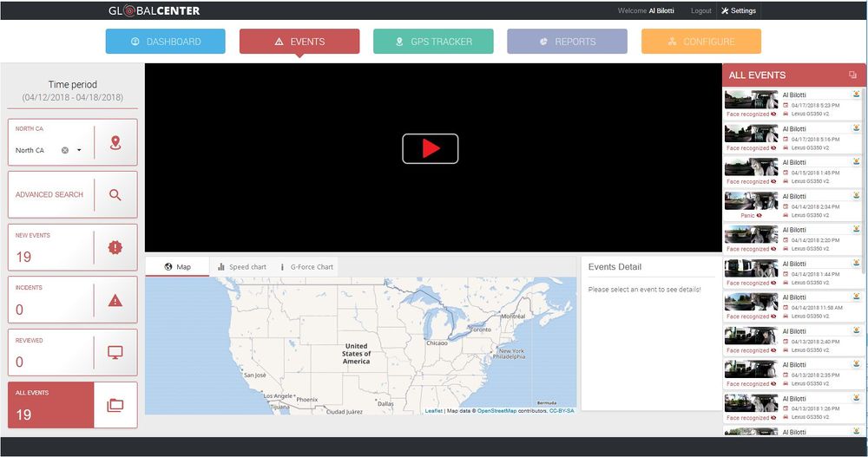Click the Incidents warning triangle icon
868x457 pixels.
click(x=115, y=300)
